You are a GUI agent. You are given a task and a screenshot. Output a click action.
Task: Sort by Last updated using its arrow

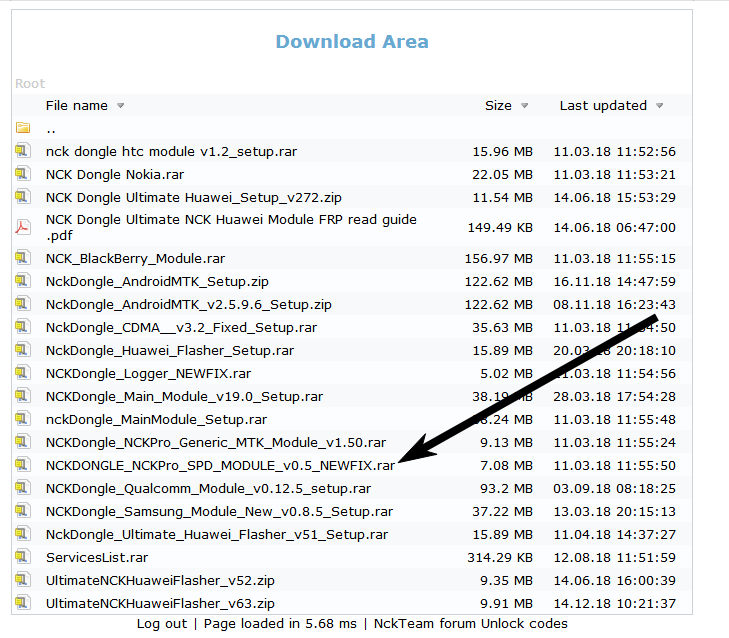pos(659,106)
